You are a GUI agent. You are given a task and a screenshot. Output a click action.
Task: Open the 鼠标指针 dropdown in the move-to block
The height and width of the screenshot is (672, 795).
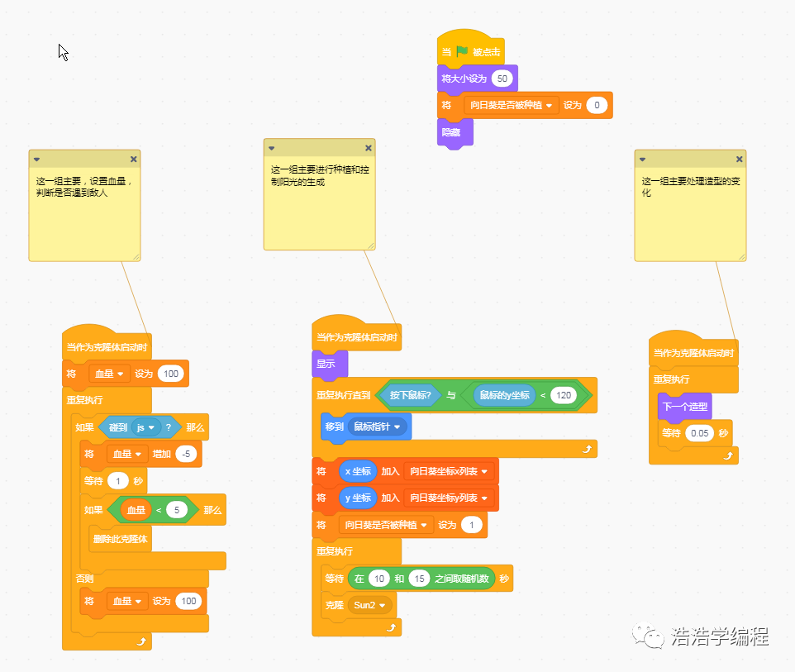(377, 427)
